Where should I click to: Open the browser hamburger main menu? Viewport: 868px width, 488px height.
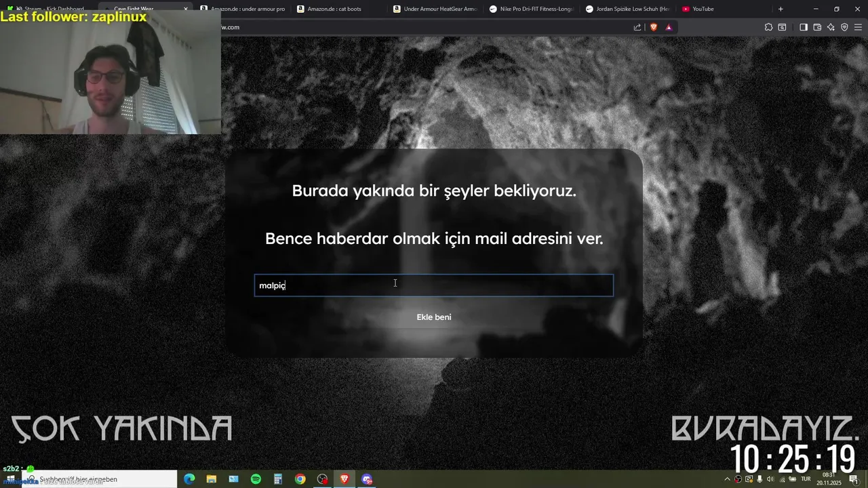(x=858, y=27)
